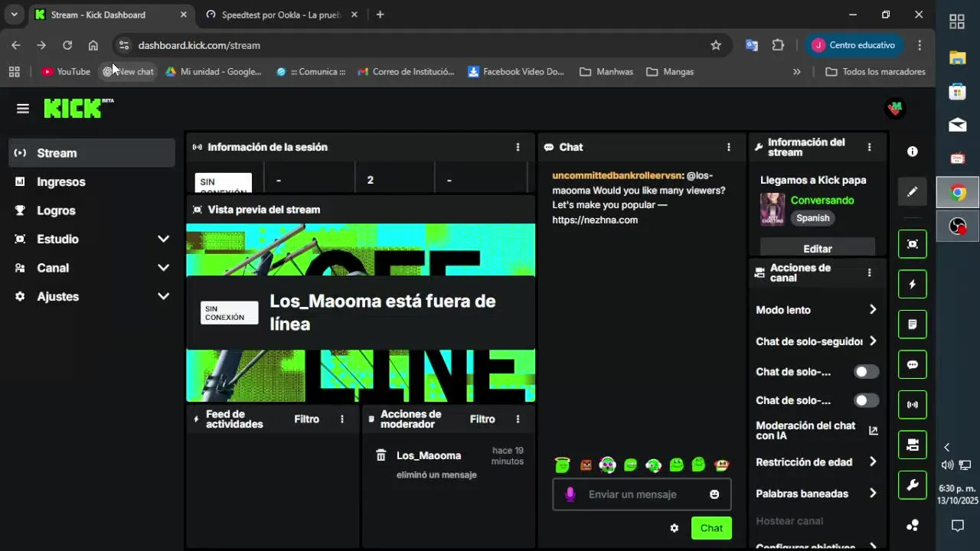This screenshot has width=980, height=551.
Task: Click the KICK logo
Action: 78,109
